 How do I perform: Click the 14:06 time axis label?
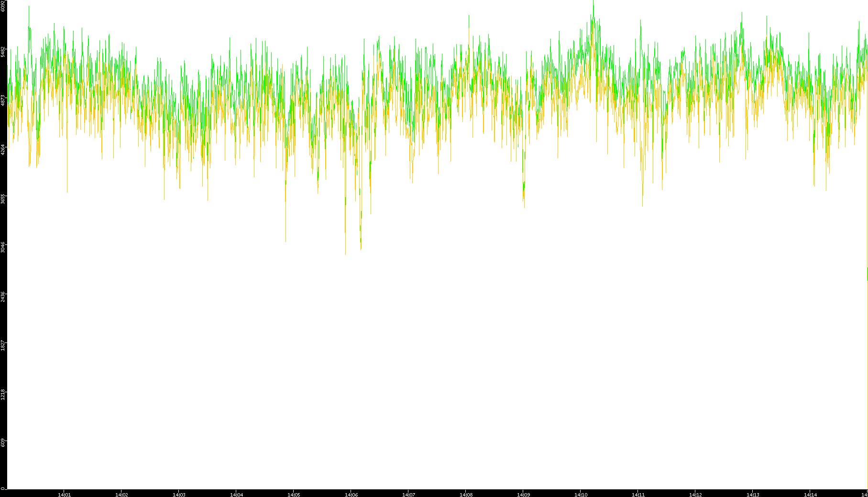[351, 495]
